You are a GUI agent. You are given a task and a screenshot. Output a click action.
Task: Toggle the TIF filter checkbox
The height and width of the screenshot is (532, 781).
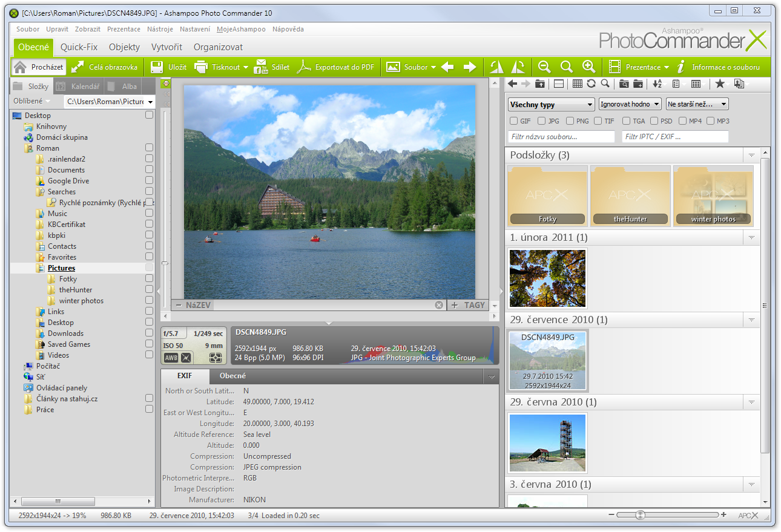[x=598, y=121]
